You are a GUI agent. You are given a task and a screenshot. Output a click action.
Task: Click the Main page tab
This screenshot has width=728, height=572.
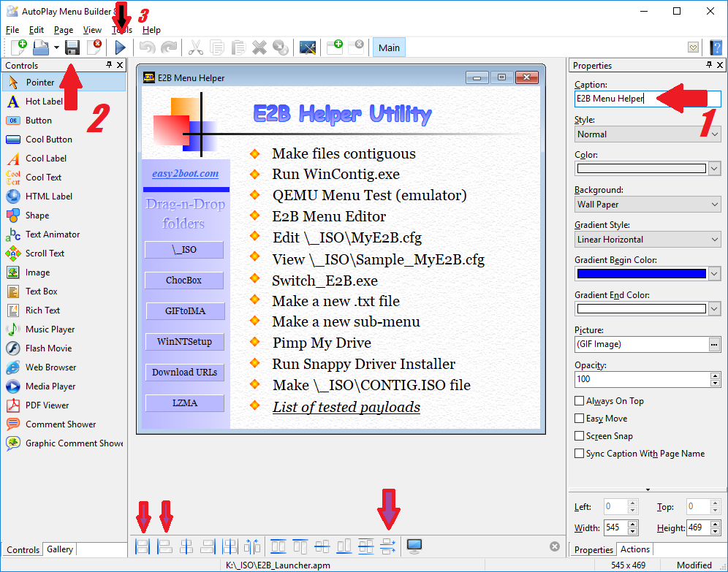389,47
